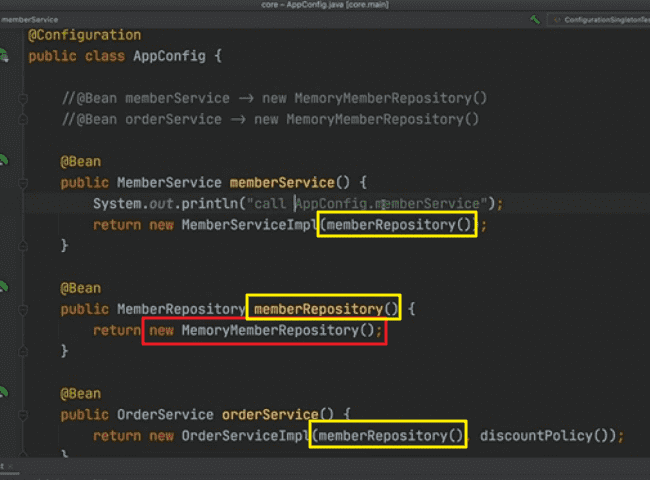Viewport: 650px width, 480px height.
Task: Click the closing fold marker of orderService method
Action: coord(23,453)
